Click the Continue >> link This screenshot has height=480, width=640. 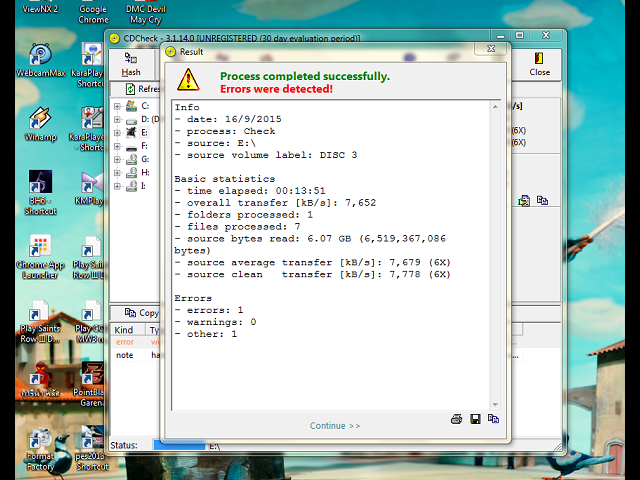(x=335, y=426)
